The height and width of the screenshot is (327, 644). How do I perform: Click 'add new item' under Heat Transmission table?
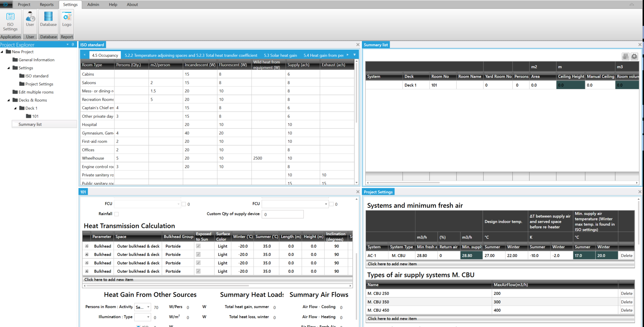click(x=109, y=280)
